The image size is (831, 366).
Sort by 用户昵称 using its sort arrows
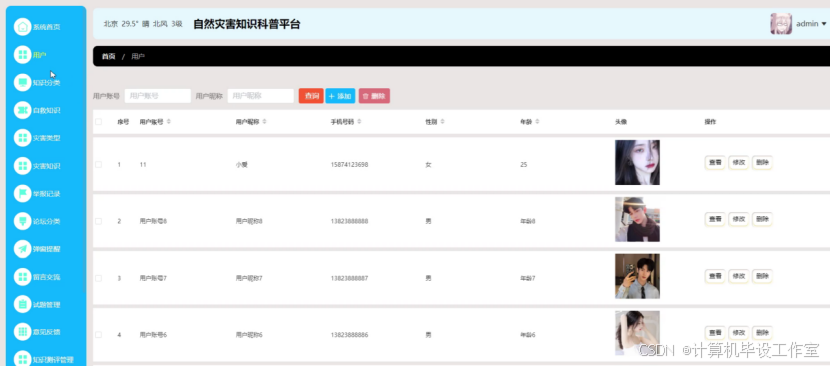click(264, 122)
